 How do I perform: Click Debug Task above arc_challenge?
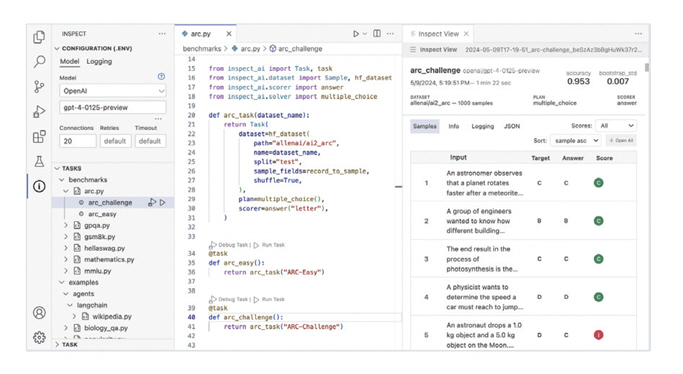[x=233, y=299]
